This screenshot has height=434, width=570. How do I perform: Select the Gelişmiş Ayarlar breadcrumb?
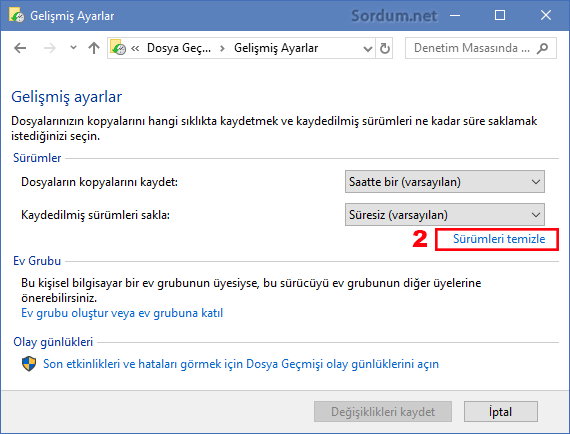(276, 48)
